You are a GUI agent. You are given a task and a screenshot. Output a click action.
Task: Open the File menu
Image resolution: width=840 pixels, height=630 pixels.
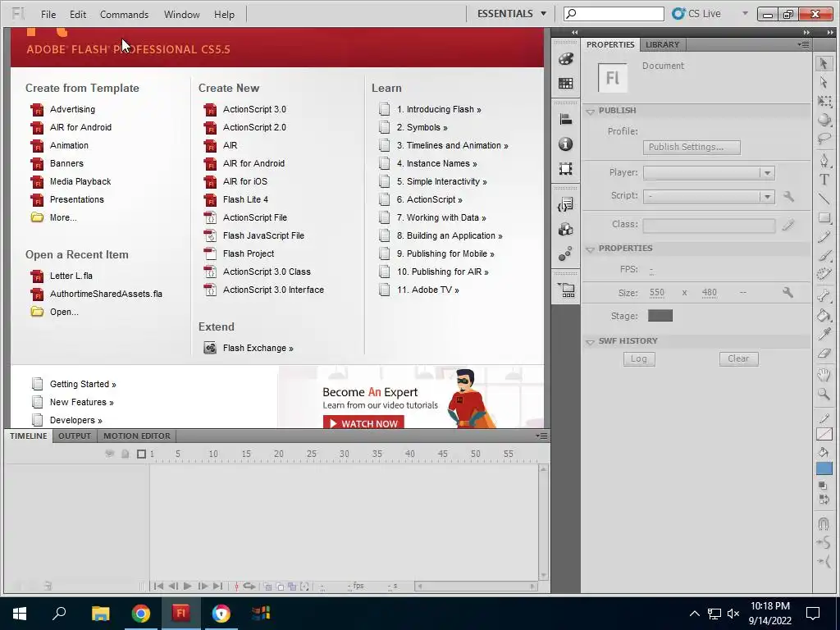[x=48, y=15]
